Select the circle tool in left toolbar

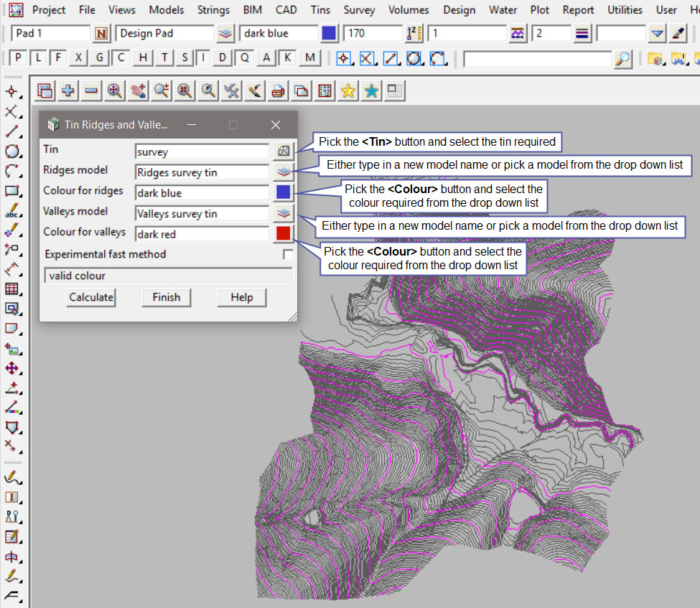[x=11, y=151]
